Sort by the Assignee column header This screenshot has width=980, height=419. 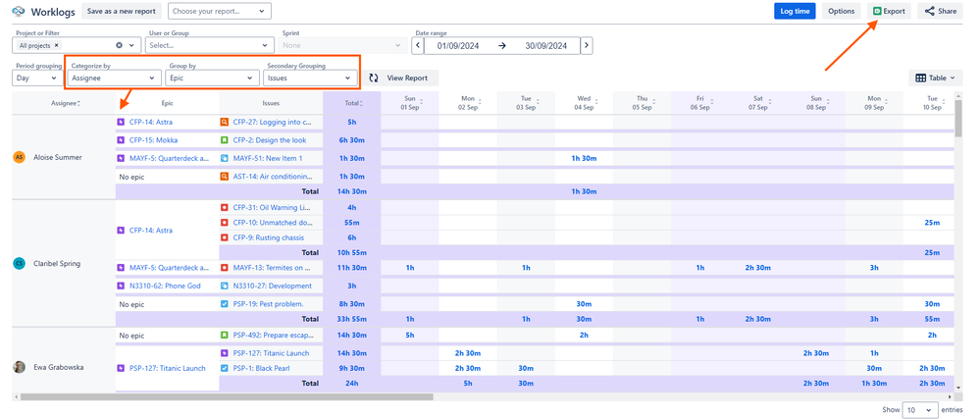click(x=65, y=102)
